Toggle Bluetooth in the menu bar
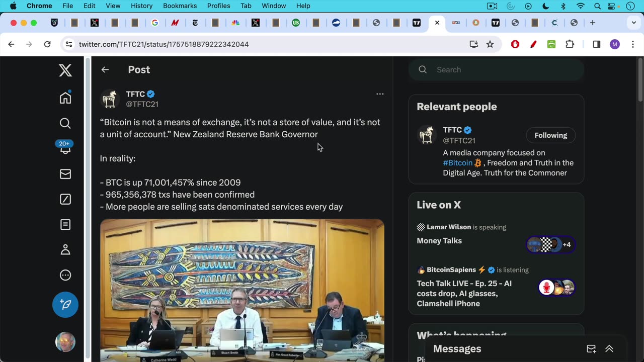The height and width of the screenshot is (362, 644). [563, 6]
